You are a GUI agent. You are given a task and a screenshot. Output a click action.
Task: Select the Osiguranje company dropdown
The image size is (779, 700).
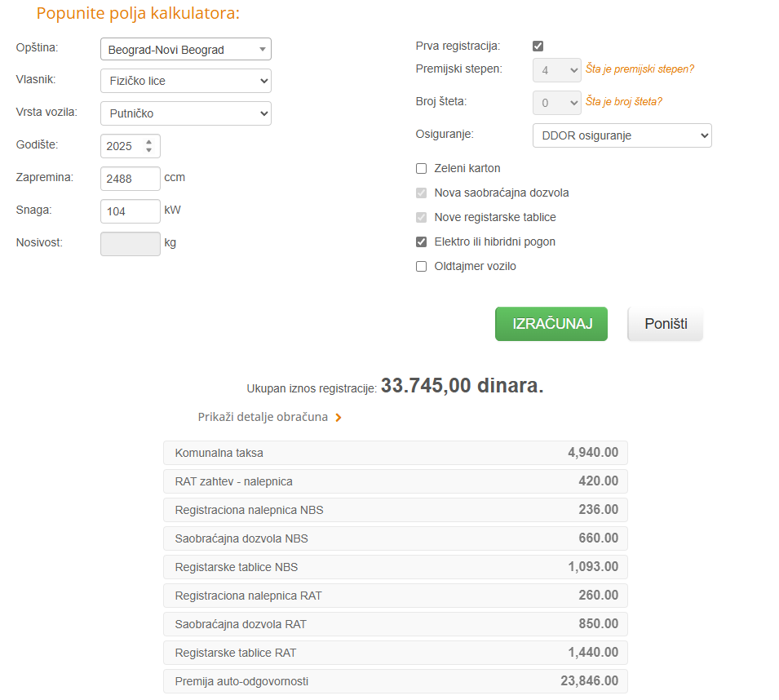point(622,135)
